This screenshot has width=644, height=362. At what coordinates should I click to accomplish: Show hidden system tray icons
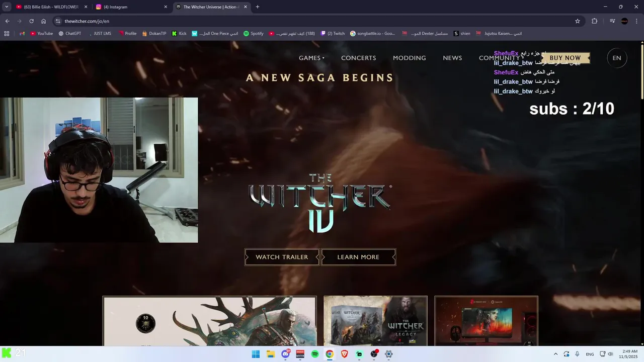pos(555,354)
